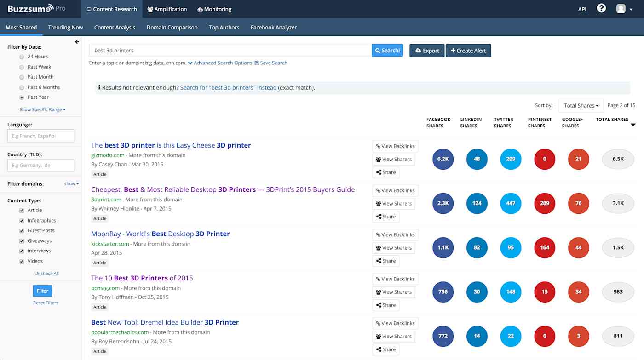
Task: Select the Past Week date filter
Action: (21, 67)
